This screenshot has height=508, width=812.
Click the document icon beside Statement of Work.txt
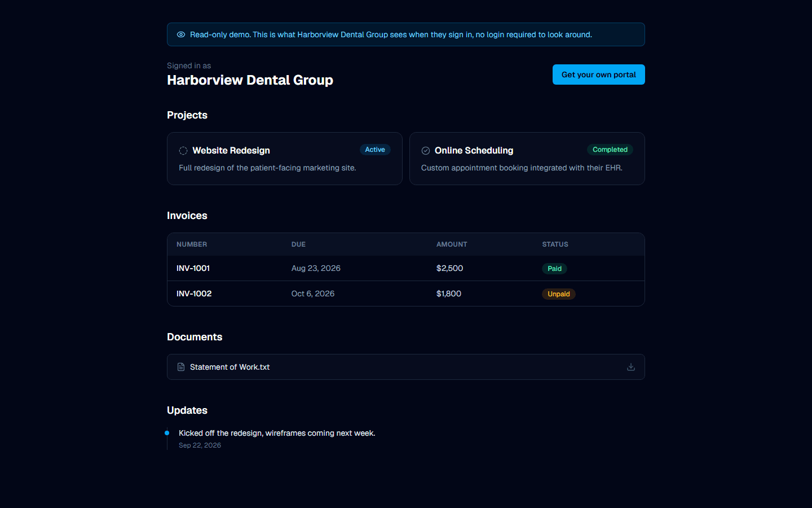point(181,367)
